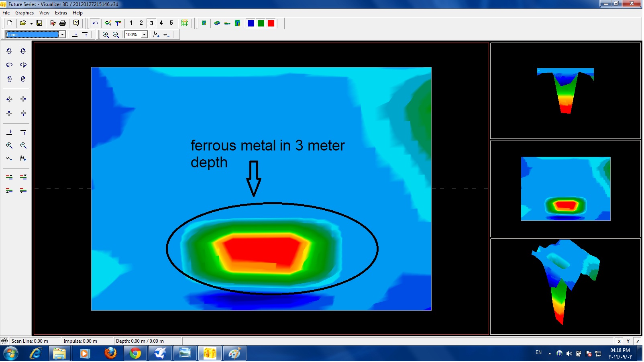The height and width of the screenshot is (362, 644).
Task: Click the Undo arrow icon
Action: tap(95, 23)
